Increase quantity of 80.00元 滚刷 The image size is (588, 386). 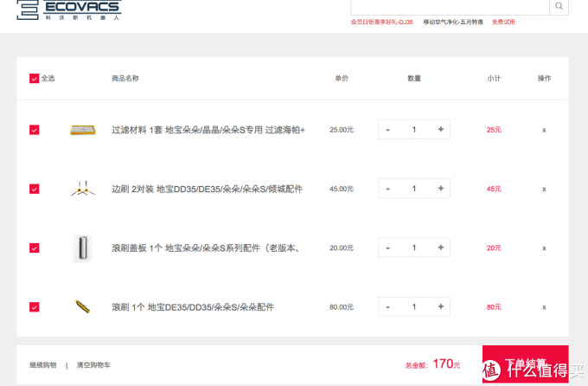tap(441, 306)
